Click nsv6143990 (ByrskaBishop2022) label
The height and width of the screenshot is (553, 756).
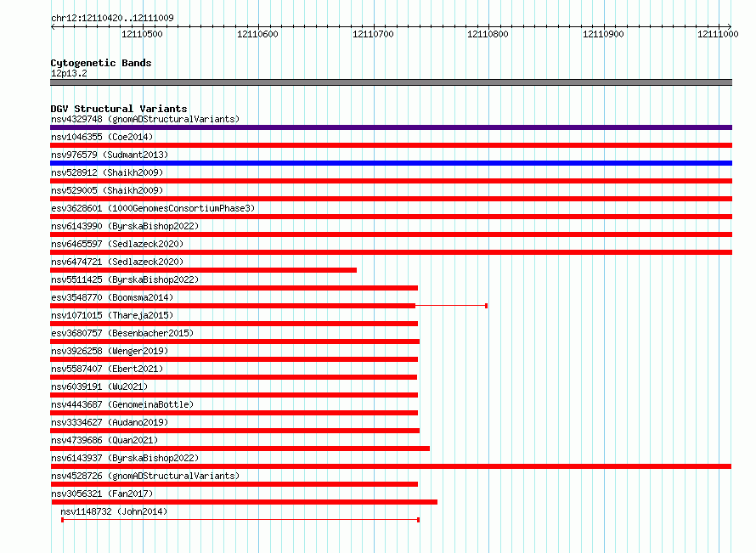coord(125,226)
